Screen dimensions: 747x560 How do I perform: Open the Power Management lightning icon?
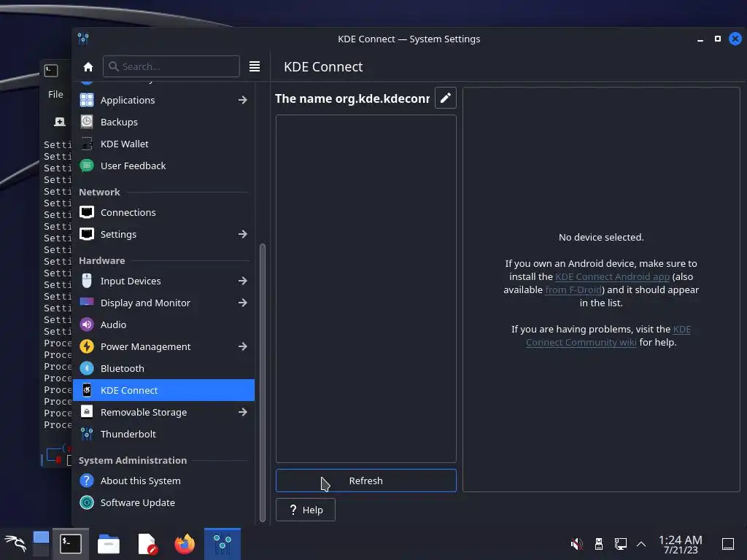(87, 346)
